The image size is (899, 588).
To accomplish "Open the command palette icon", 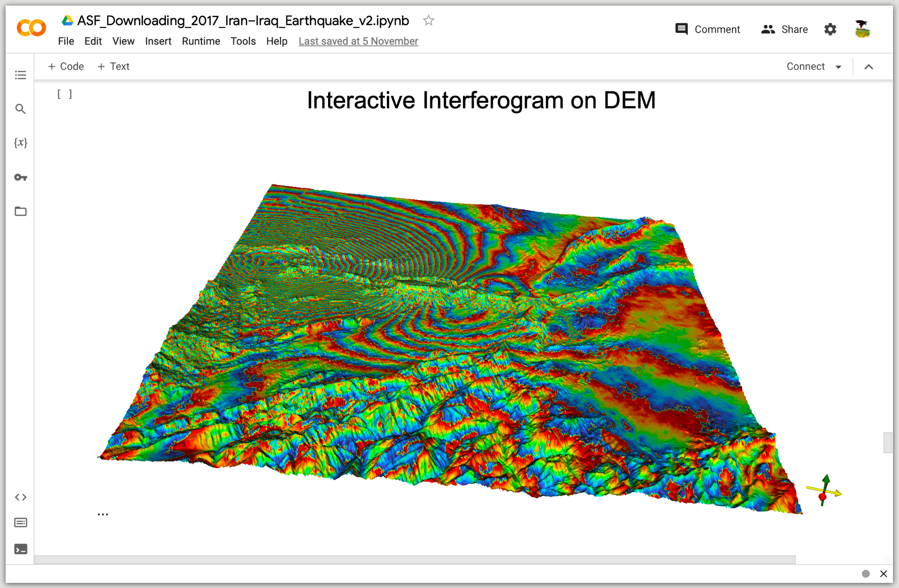I will (x=21, y=523).
